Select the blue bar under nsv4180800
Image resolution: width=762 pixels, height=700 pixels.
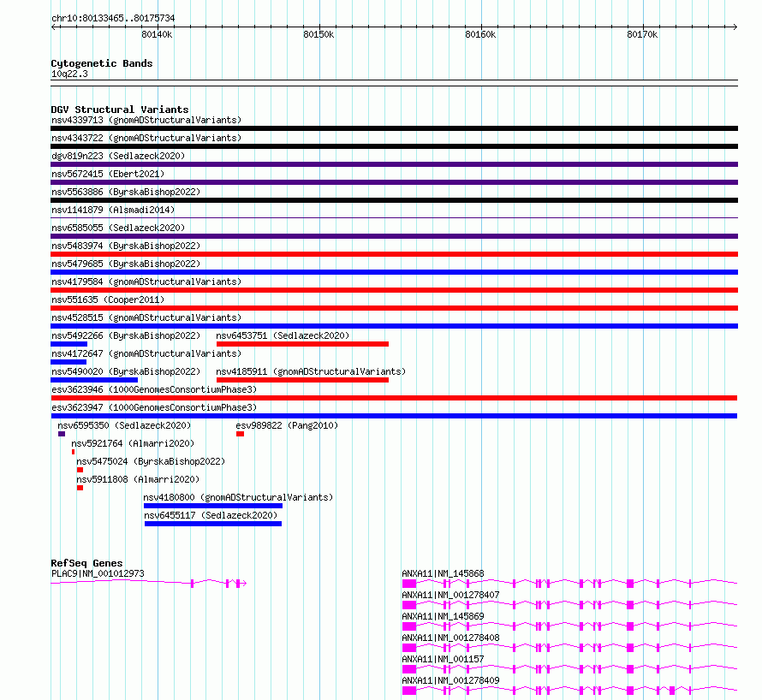[213, 506]
